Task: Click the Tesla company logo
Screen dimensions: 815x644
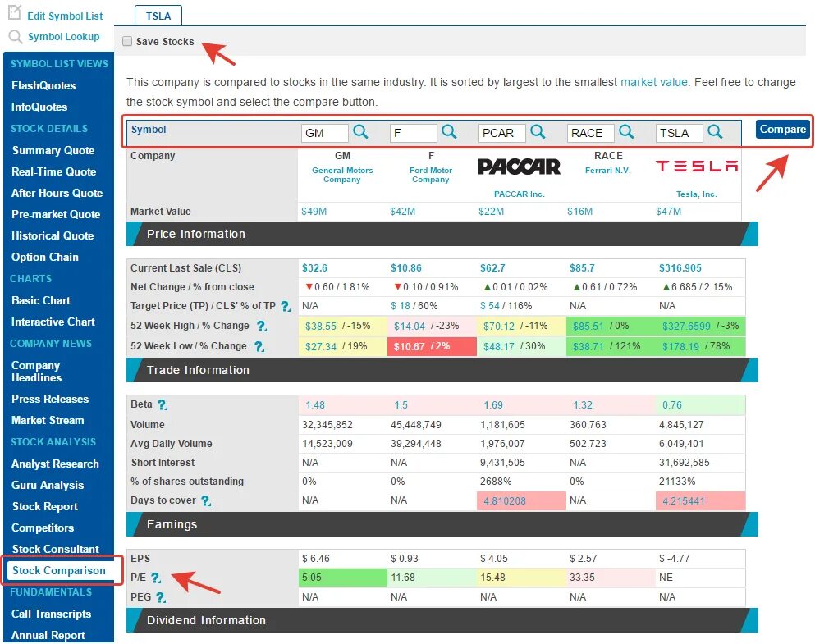Action: (697, 167)
